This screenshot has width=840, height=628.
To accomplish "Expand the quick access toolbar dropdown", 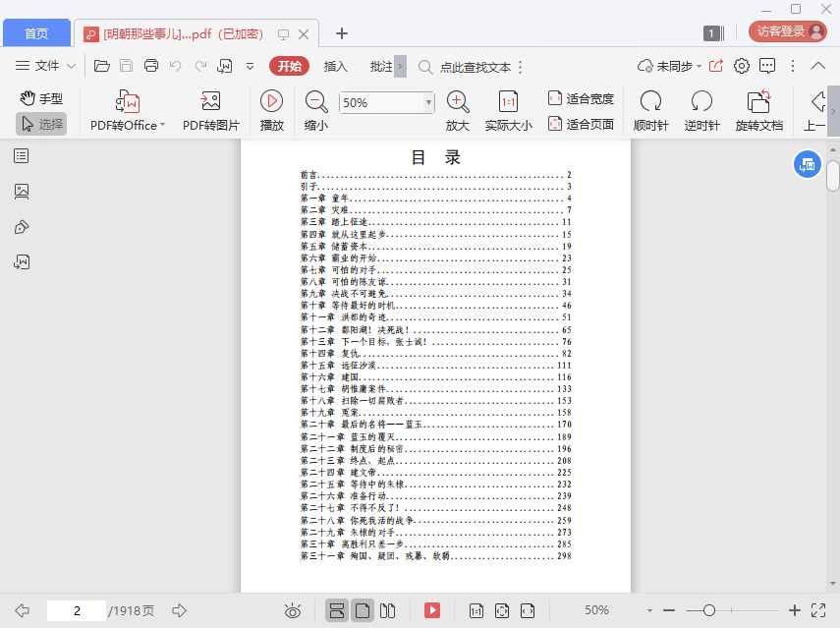I will click(x=251, y=67).
